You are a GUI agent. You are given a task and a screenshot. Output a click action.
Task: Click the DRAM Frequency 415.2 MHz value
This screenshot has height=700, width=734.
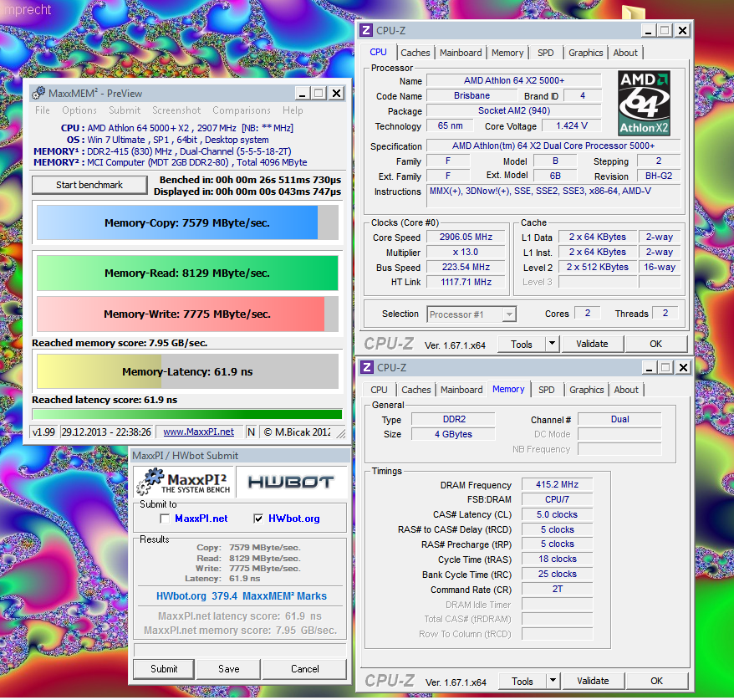coord(557,484)
